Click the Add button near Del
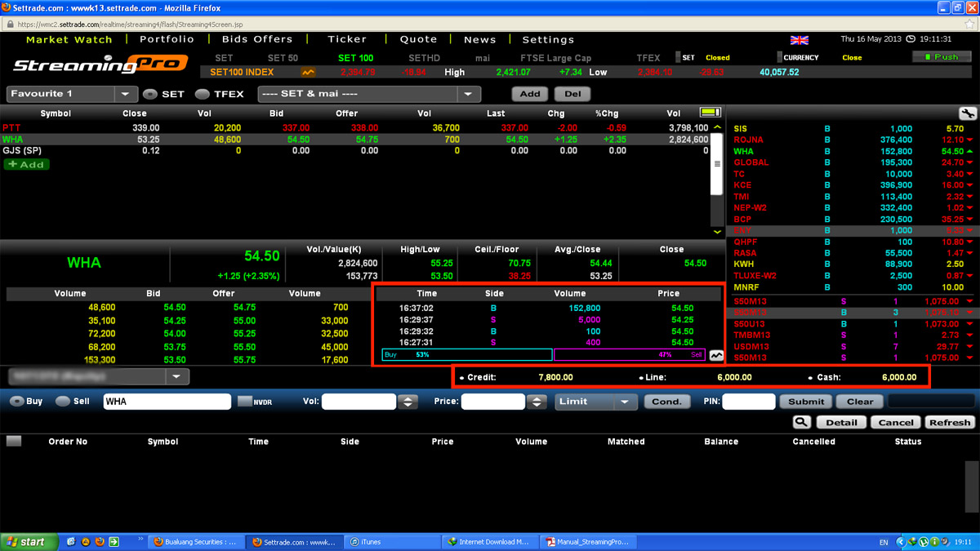980x551 pixels. click(x=530, y=94)
